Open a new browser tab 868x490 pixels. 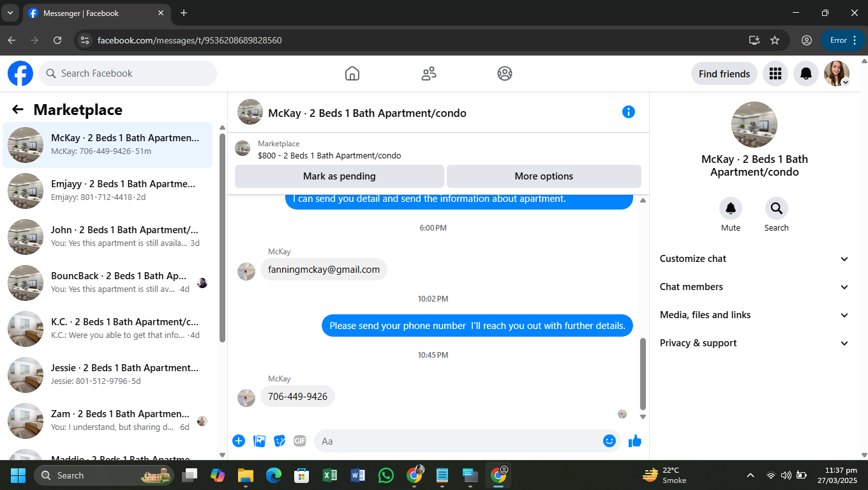coord(184,13)
